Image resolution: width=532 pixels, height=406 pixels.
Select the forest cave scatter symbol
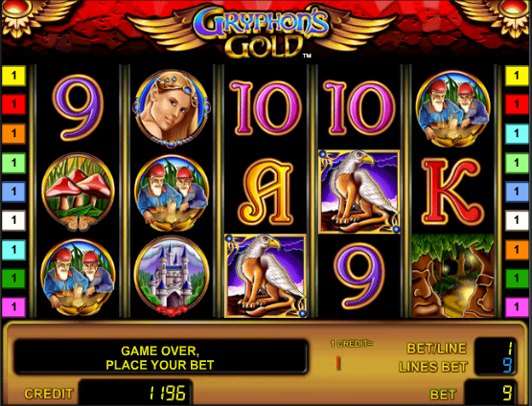[x=452, y=276]
